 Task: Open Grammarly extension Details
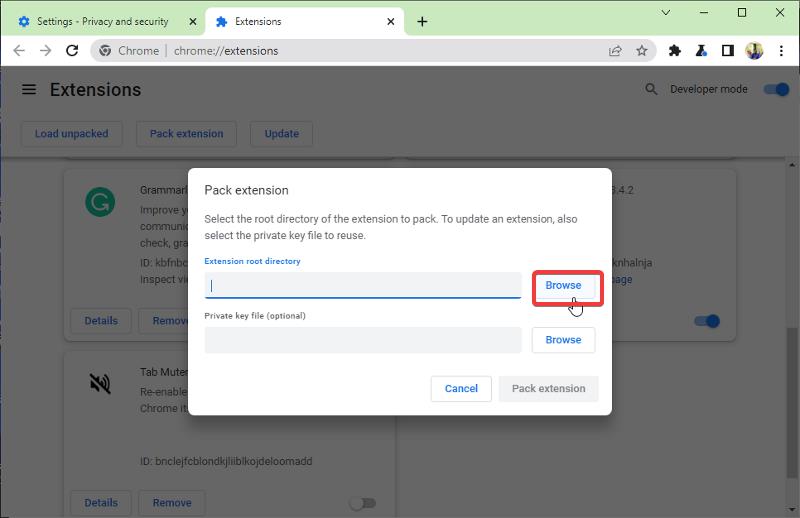pos(101,320)
